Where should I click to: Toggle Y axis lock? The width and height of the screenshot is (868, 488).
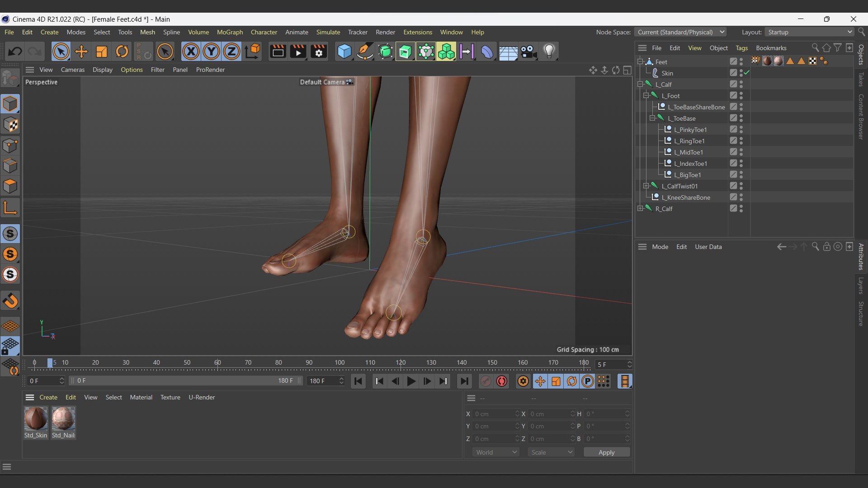211,52
